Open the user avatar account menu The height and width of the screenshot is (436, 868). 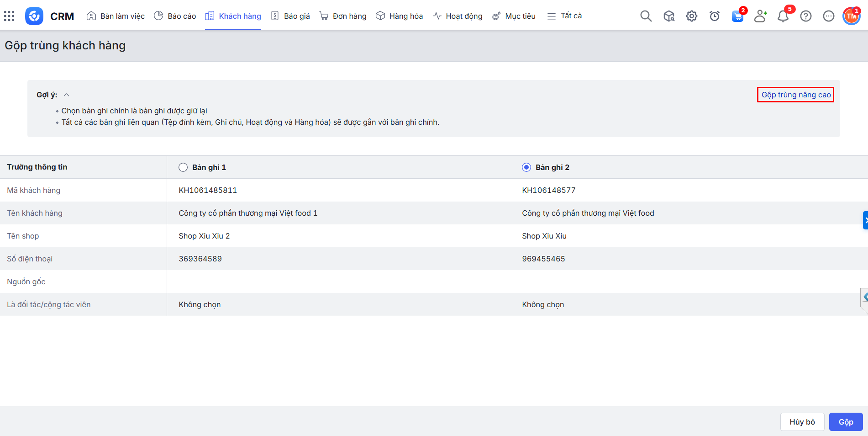pyautogui.click(x=851, y=16)
